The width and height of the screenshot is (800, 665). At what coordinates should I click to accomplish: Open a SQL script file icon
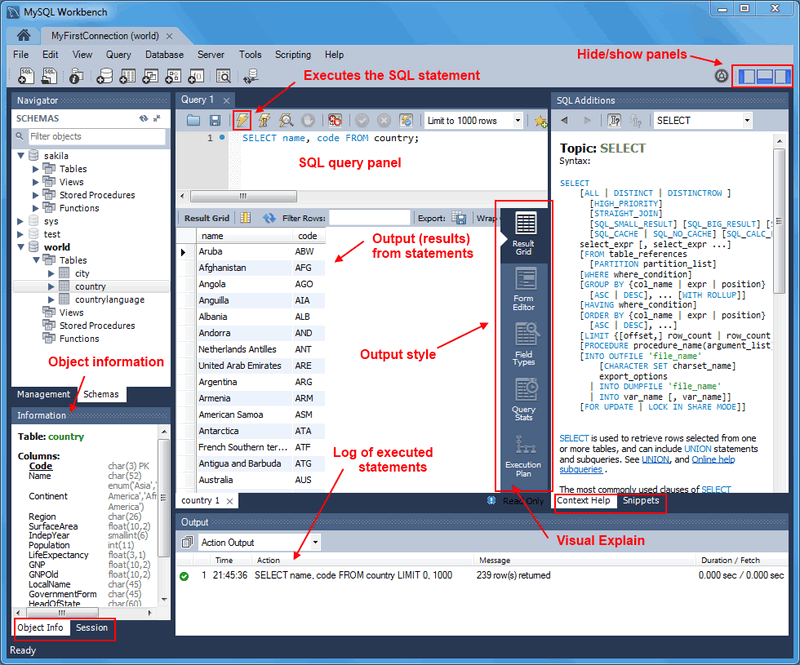coord(51,76)
